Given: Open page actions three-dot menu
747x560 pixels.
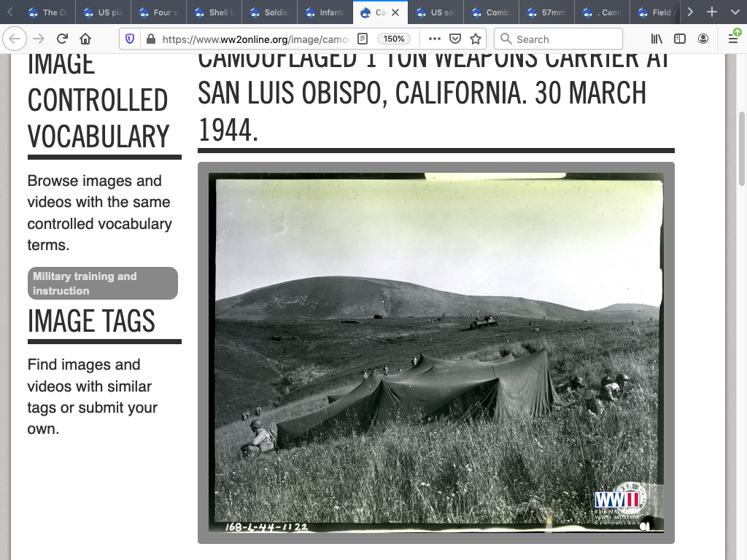Looking at the screenshot, I should coord(434,39).
